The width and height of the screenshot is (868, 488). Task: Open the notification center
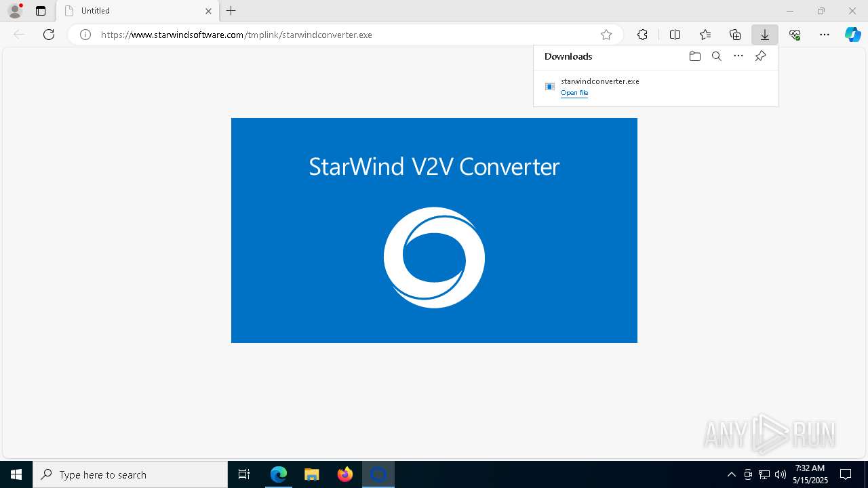[x=846, y=474]
